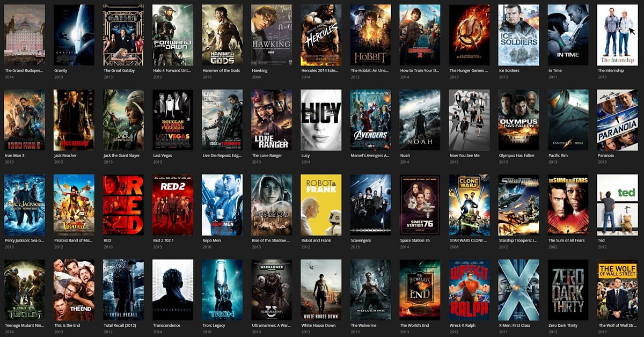Open The Lone Ranger poster
The width and height of the screenshot is (644, 337).
(x=272, y=120)
